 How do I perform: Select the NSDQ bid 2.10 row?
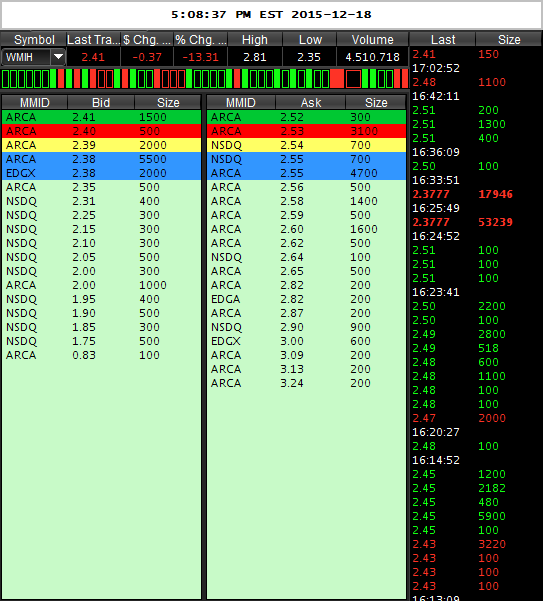(101, 243)
